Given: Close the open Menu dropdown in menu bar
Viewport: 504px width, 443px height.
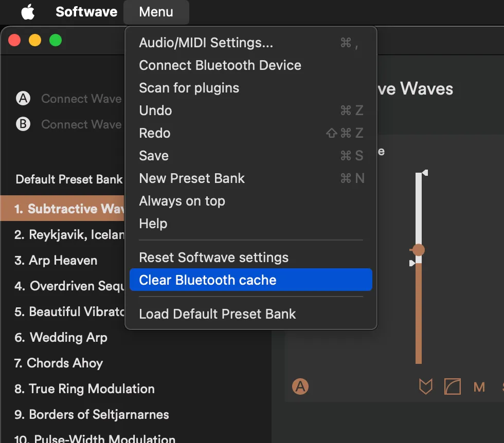Looking at the screenshot, I should 156,12.
